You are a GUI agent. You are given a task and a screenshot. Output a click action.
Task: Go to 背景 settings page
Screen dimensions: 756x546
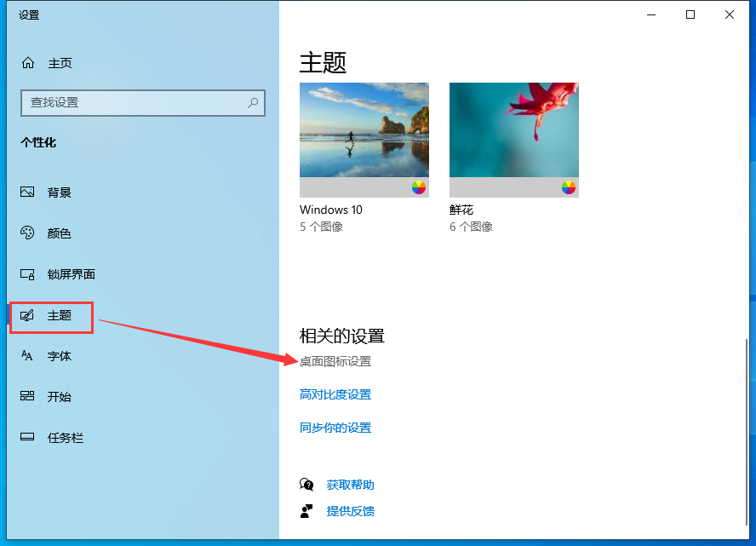[60, 193]
